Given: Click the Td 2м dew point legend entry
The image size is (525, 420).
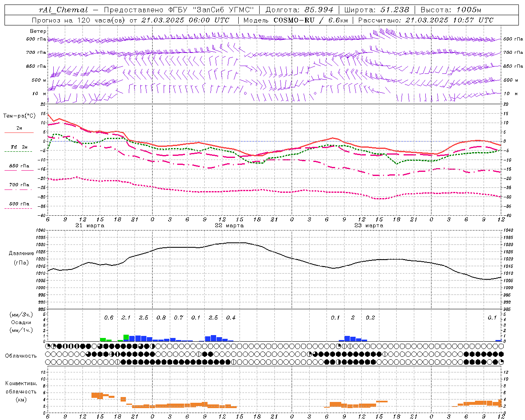Looking at the screenshot, I should (x=19, y=147).
